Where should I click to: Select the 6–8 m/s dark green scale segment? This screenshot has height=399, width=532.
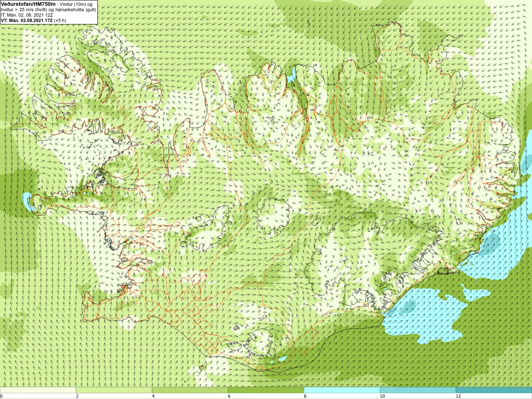(266, 390)
